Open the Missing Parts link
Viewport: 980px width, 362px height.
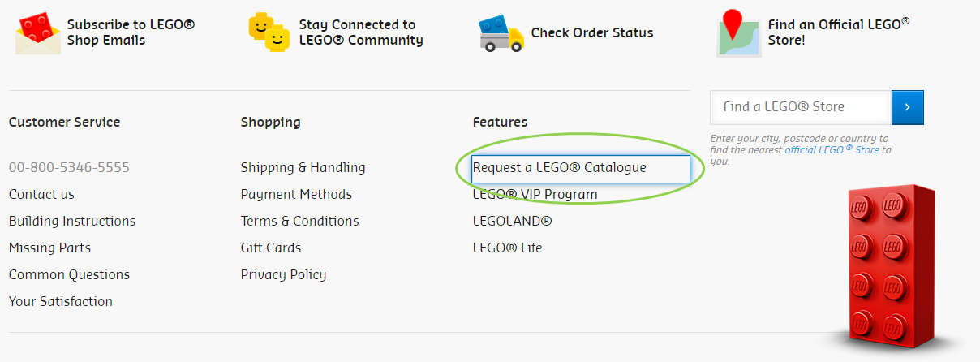(49, 248)
